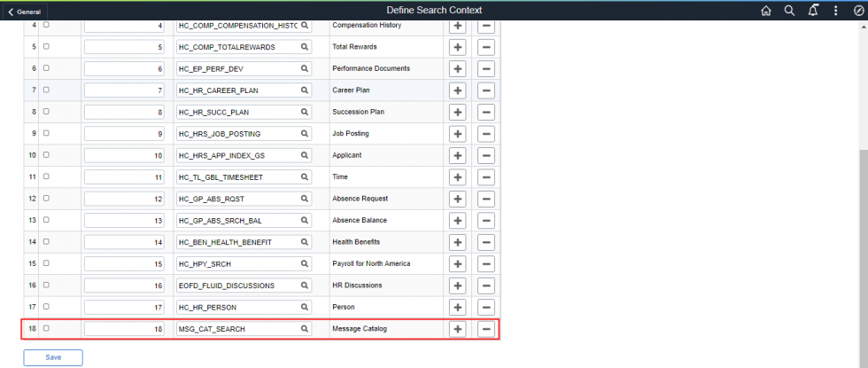Open the NavBar compass icon
The width and height of the screenshot is (868, 368).
pos(858,11)
